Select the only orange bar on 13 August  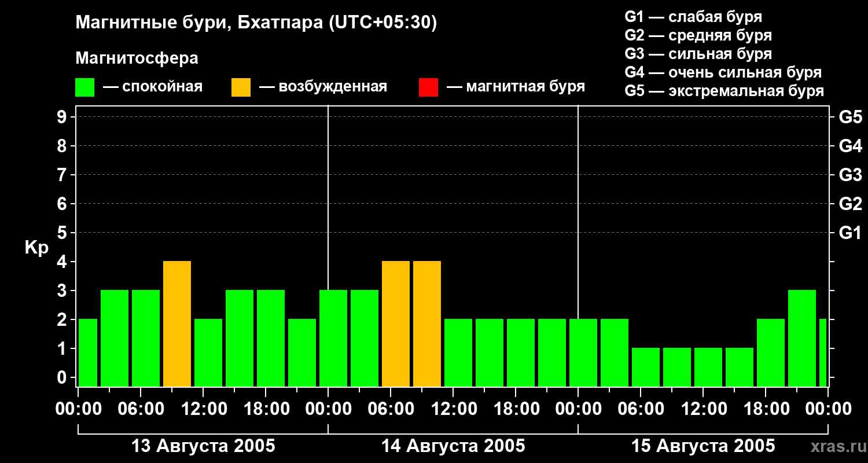[x=177, y=324]
